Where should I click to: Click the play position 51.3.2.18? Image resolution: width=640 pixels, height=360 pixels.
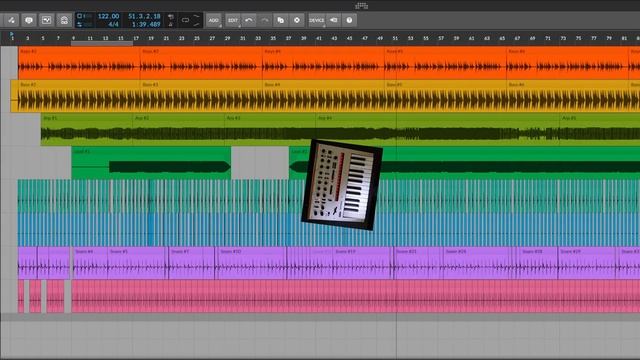[x=144, y=16]
